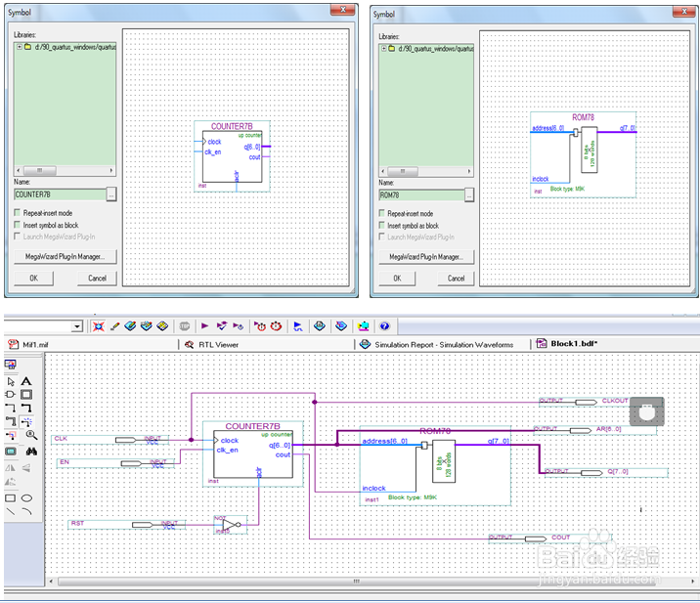This screenshot has height=603, width=700.
Task: Open MegaWizard Plug-In Manager in COUNTER7B dialog
Action: point(65,257)
